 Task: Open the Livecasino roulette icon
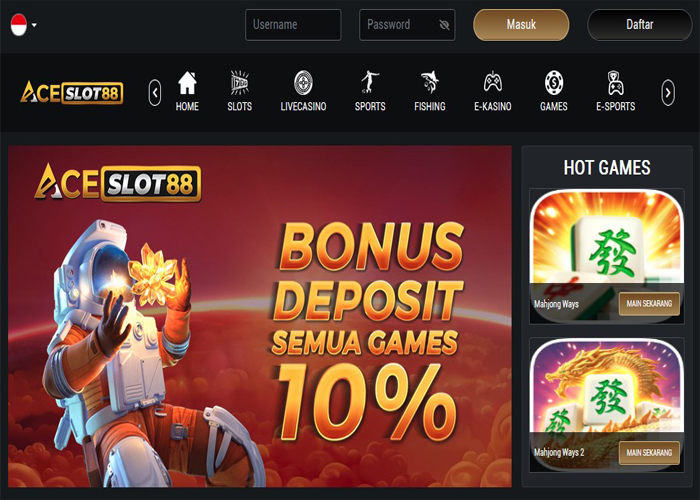(303, 83)
